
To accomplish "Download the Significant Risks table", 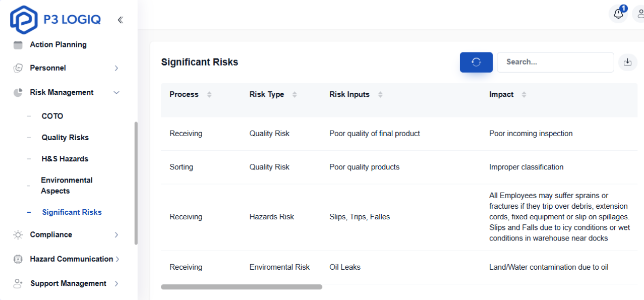I will [x=627, y=62].
